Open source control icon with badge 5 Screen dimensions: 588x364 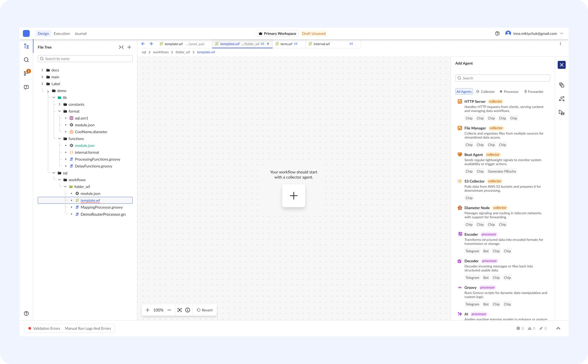point(26,73)
